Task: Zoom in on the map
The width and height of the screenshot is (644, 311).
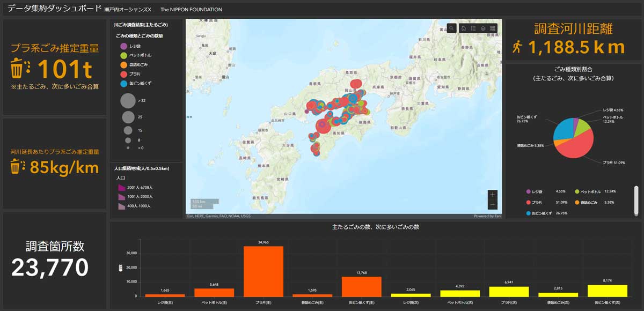Action: pyautogui.click(x=493, y=194)
